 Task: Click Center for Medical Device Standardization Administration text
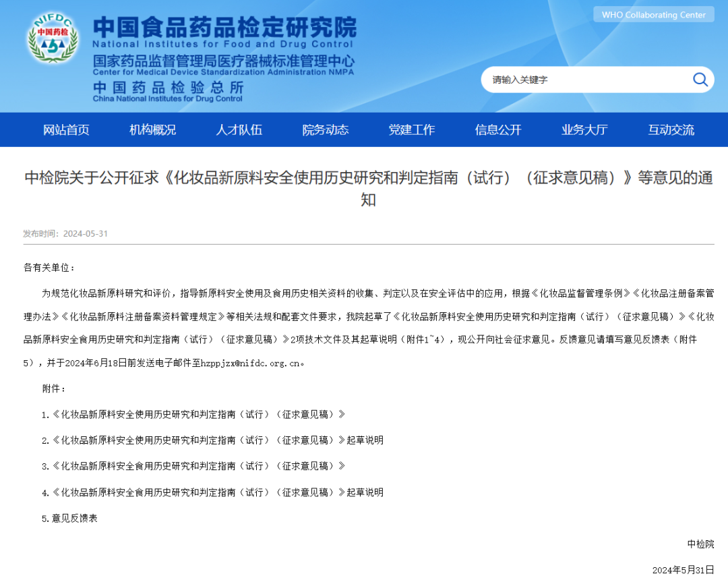coord(223,72)
